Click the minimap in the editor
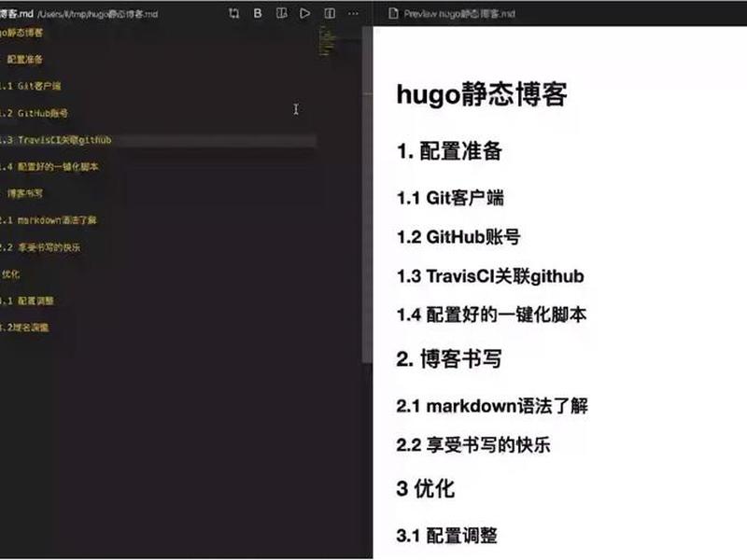This screenshot has height=560, width=747. (328, 41)
